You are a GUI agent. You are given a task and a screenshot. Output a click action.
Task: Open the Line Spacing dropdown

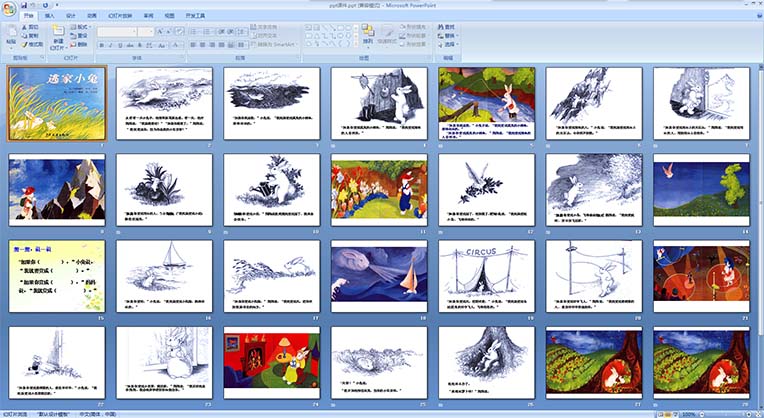click(242, 32)
